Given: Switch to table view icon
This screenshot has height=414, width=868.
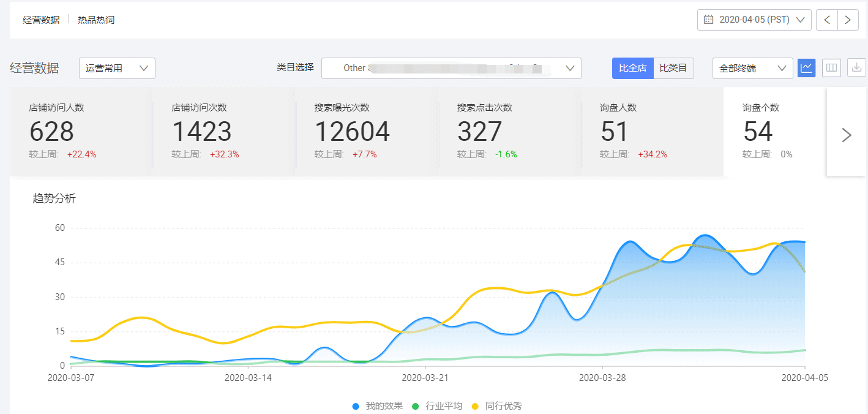Looking at the screenshot, I should pos(831,68).
